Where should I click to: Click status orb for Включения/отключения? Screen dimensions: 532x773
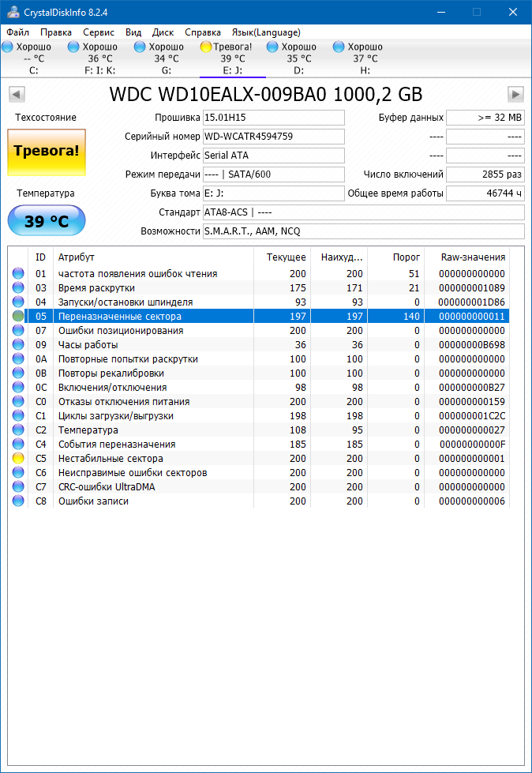coord(18,388)
